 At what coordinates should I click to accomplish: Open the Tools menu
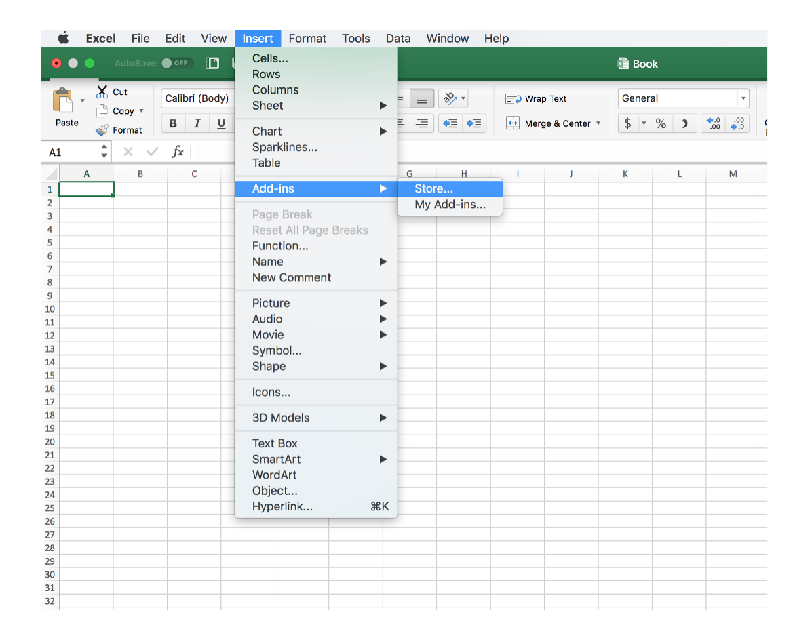tap(355, 39)
